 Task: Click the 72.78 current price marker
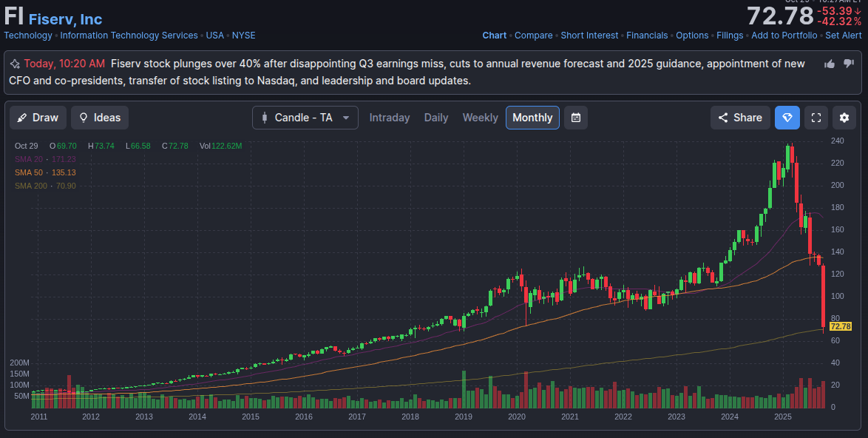click(841, 326)
